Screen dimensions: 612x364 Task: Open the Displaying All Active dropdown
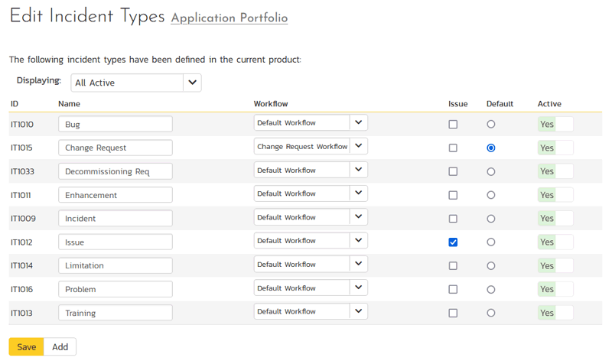(x=136, y=83)
